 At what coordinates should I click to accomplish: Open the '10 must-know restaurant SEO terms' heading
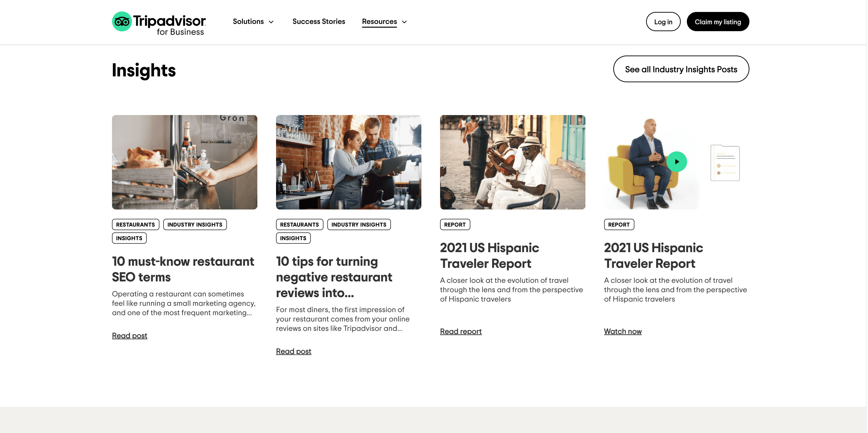(x=183, y=269)
